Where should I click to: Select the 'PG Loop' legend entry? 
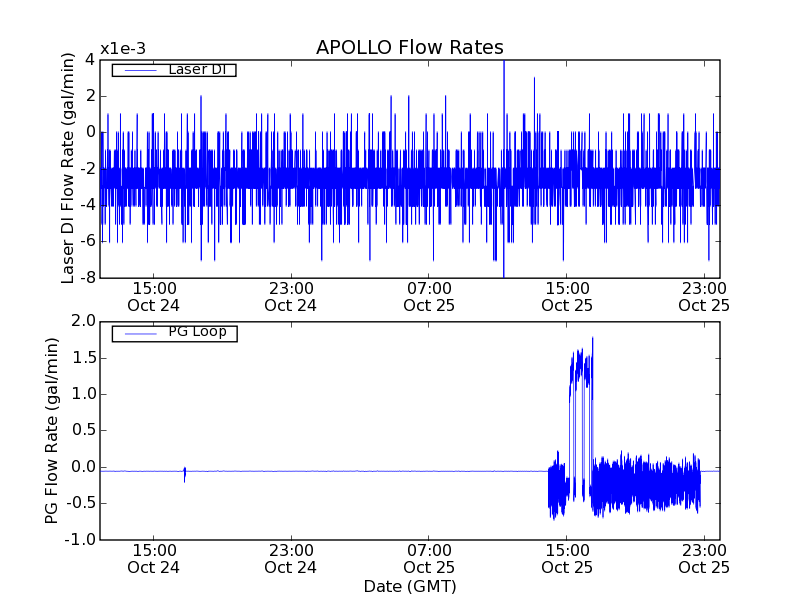tap(197, 332)
